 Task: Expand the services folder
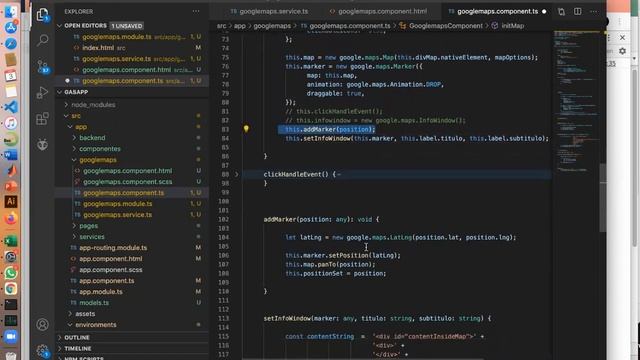92,237
